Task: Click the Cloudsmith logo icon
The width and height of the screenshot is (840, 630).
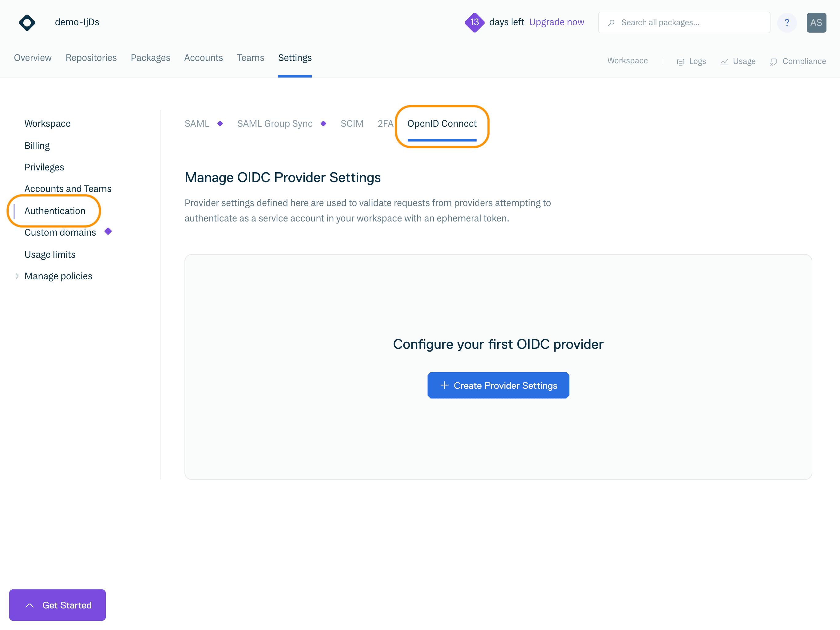Action: (x=27, y=22)
